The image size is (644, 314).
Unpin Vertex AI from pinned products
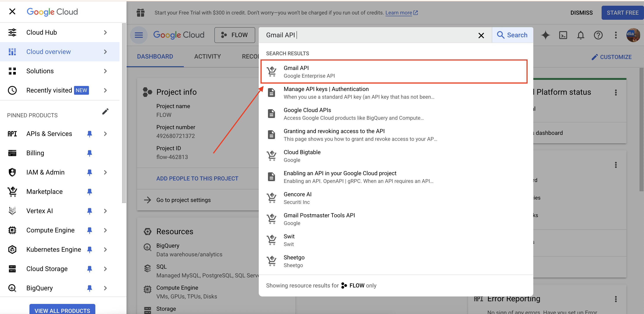coord(89,211)
